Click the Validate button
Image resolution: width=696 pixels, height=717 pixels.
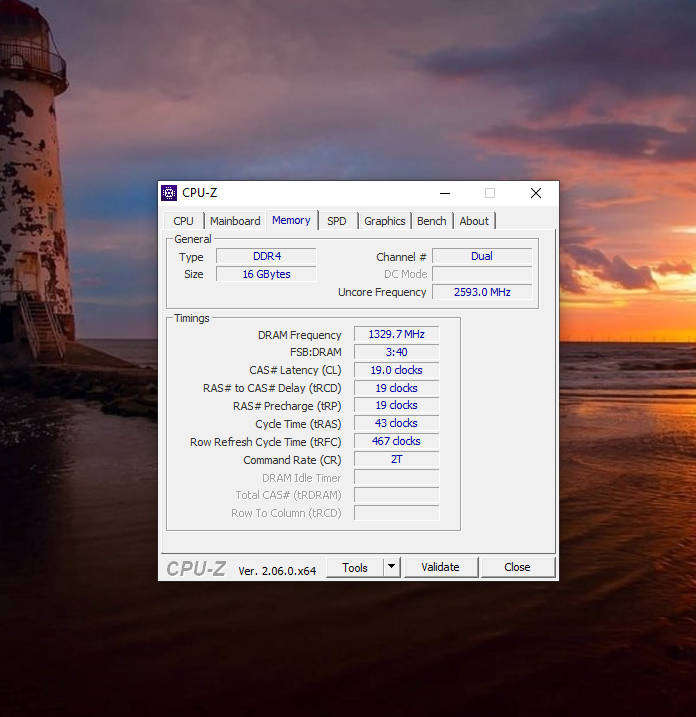click(x=441, y=567)
